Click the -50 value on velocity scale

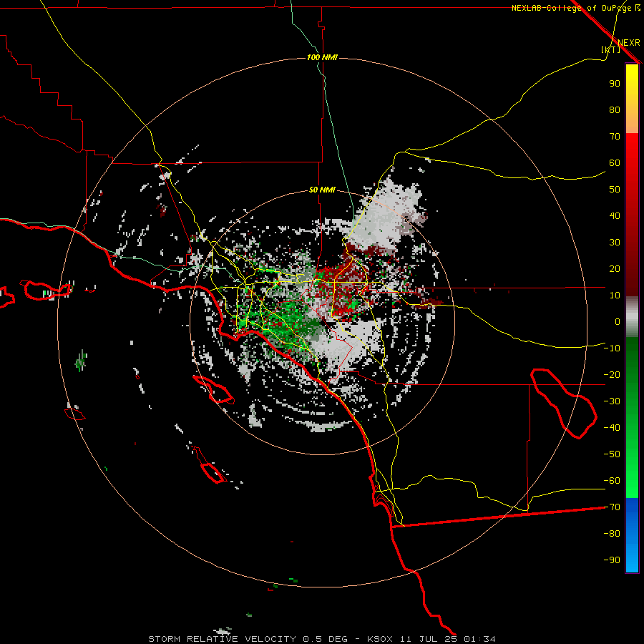pyautogui.click(x=612, y=454)
